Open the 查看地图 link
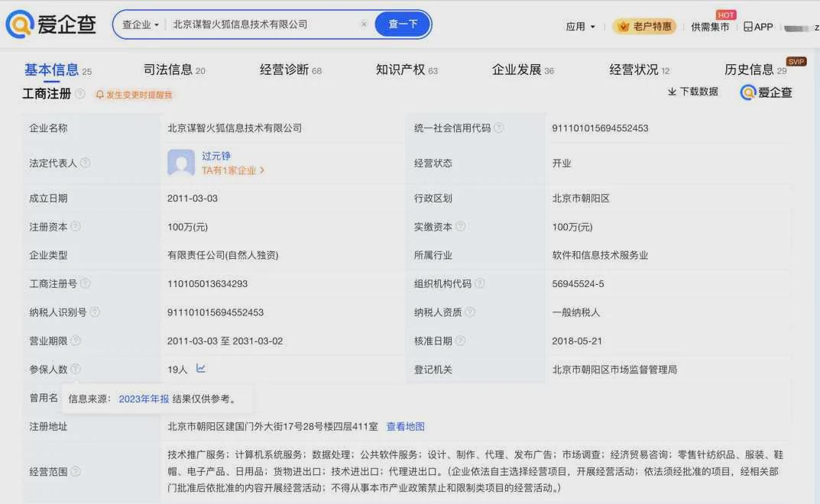Screen dimensions: 820x504 click(405, 427)
